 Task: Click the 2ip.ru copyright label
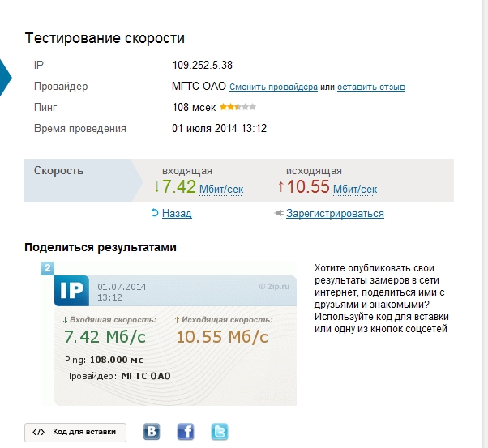click(x=274, y=286)
